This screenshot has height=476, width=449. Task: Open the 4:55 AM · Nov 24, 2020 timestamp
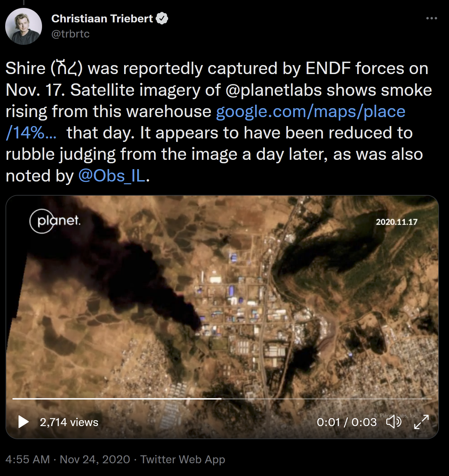click(x=68, y=459)
